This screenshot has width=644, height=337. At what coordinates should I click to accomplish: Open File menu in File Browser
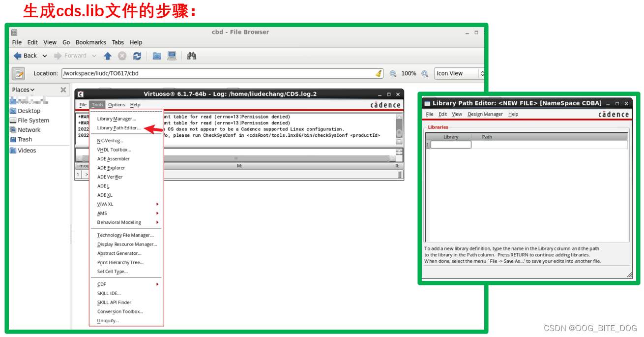17,42
